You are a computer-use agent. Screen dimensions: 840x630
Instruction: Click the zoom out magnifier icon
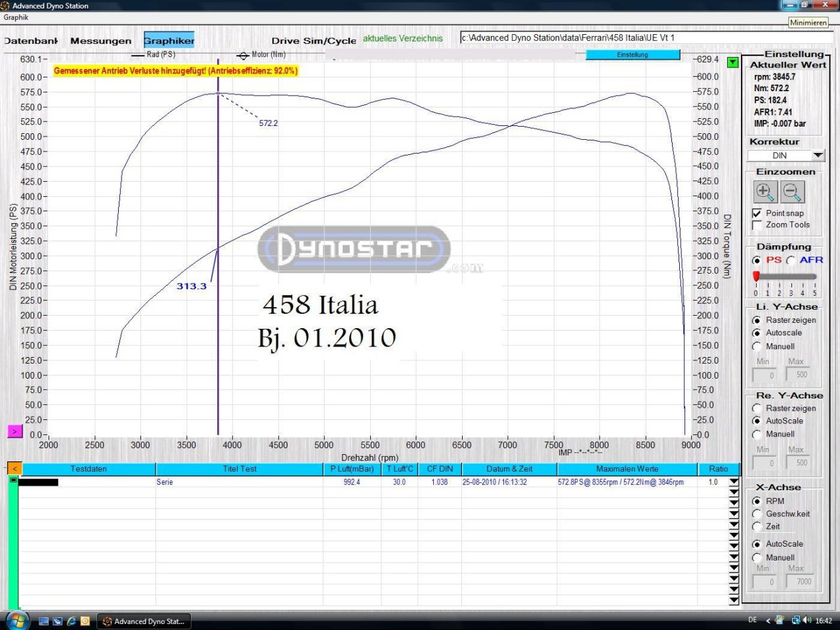[793, 192]
